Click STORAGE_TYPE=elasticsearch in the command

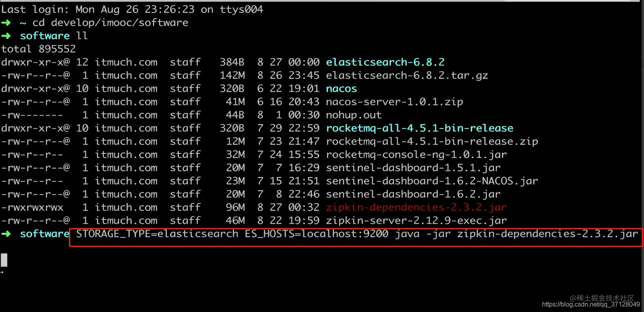157,234
